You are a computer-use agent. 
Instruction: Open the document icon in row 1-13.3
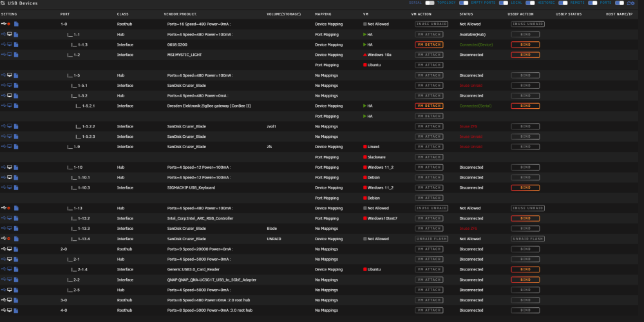pyautogui.click(x=16, y=229)
